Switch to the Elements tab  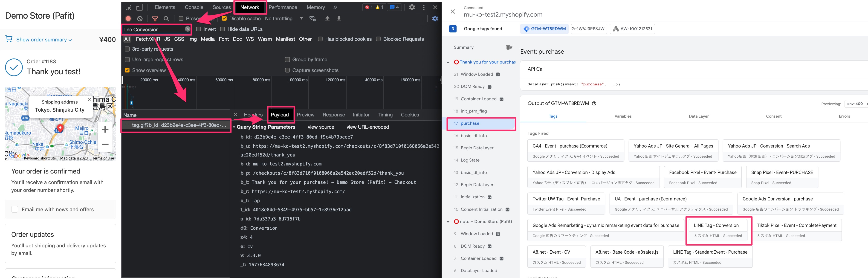point(165,7)
